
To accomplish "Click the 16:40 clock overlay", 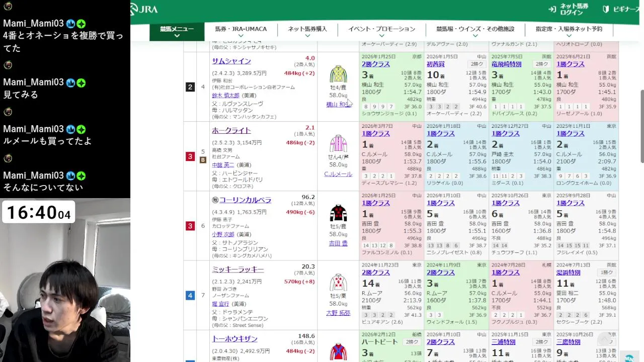I will (39, 213).
